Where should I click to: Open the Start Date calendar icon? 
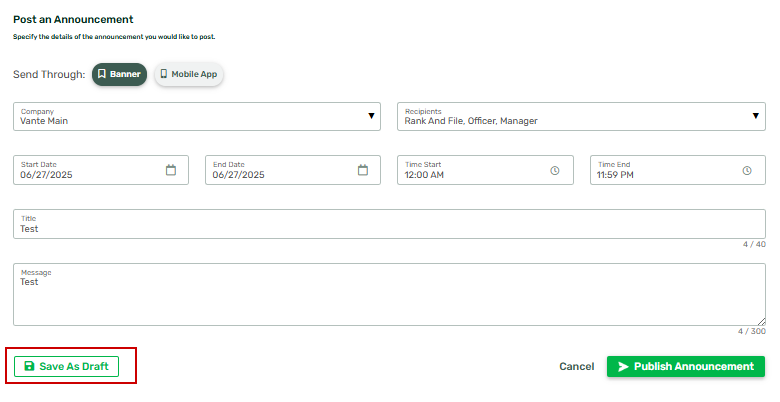[x=171, y=170]
